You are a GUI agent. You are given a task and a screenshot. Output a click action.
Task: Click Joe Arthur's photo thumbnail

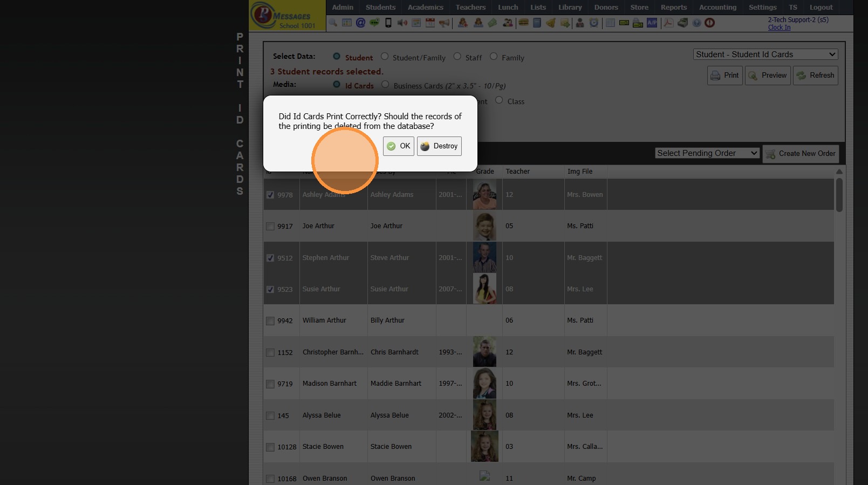(x=484, y=227)
